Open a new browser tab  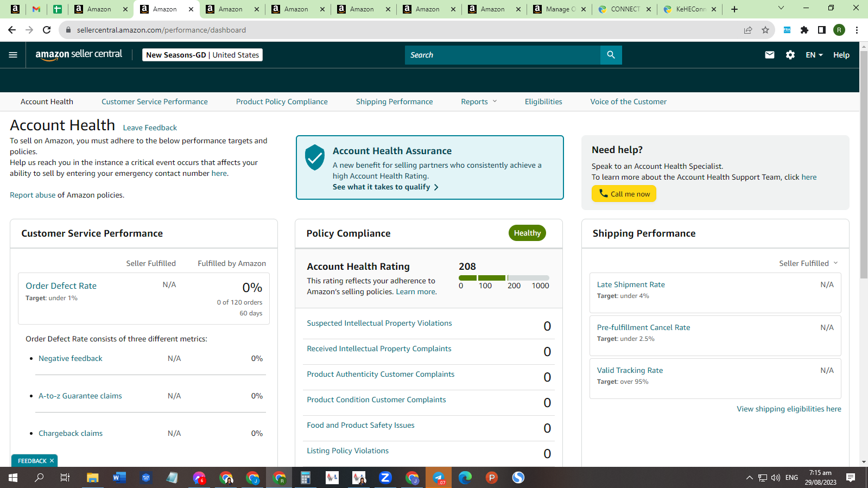pyautogui.click(x=734, y=9)
